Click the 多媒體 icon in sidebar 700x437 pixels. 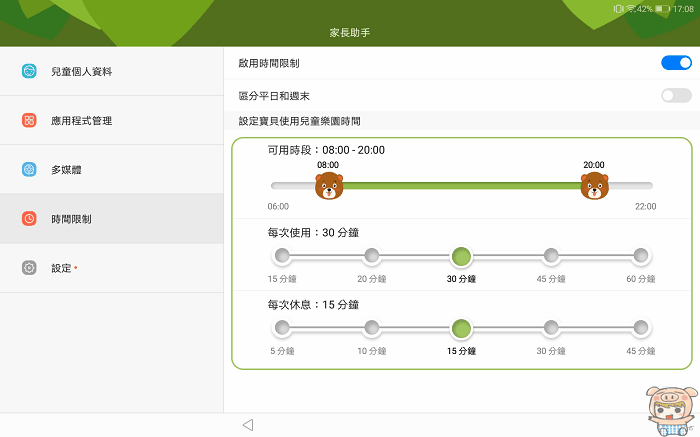pyautogui.click(x=30, y=170)
